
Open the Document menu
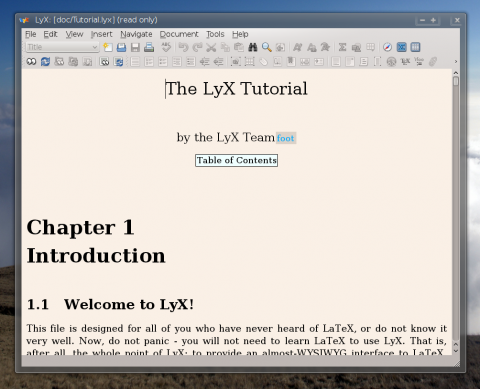179,34
